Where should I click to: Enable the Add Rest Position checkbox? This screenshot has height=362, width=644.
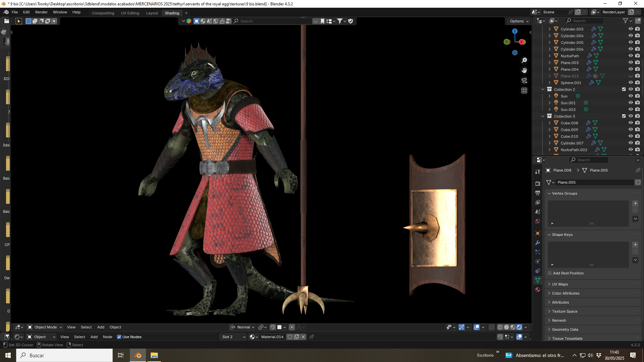click(x=550, y=273)
